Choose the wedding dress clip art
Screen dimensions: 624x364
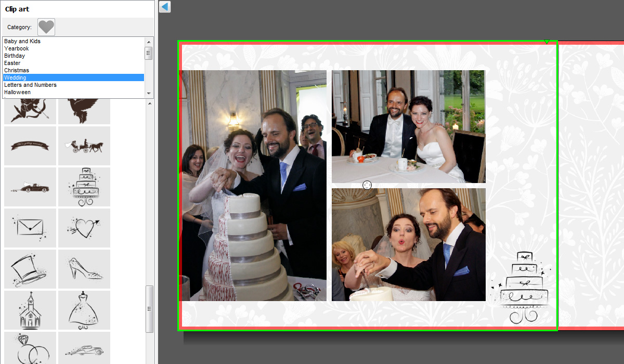84,310
